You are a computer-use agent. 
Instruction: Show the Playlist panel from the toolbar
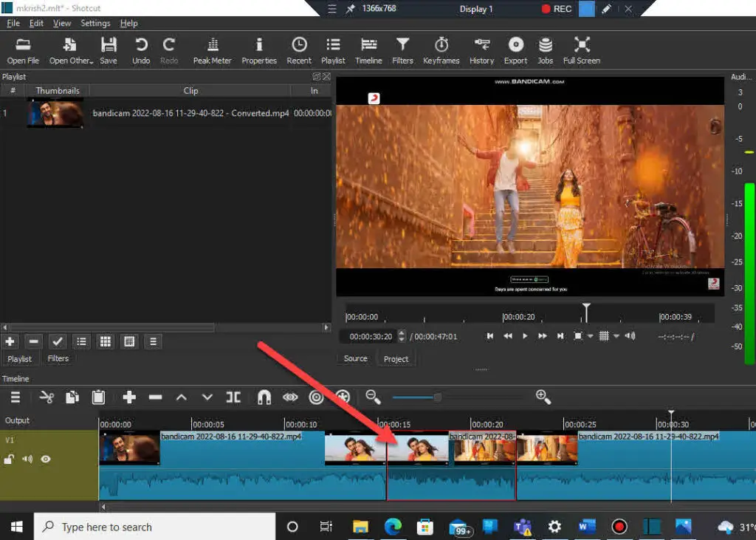(x=333, y=51)
